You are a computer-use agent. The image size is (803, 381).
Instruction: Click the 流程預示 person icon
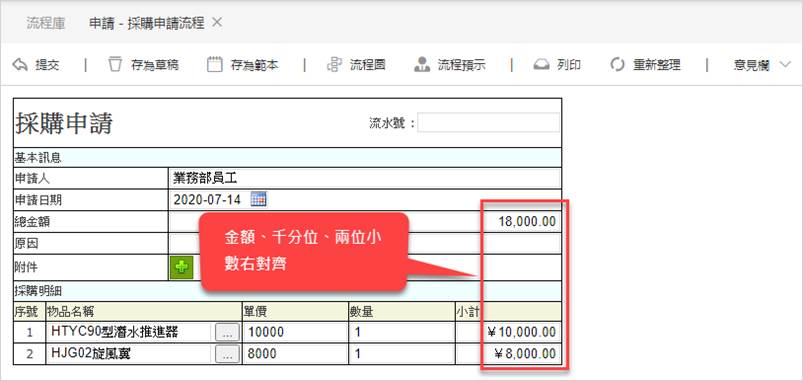(422, 65)
